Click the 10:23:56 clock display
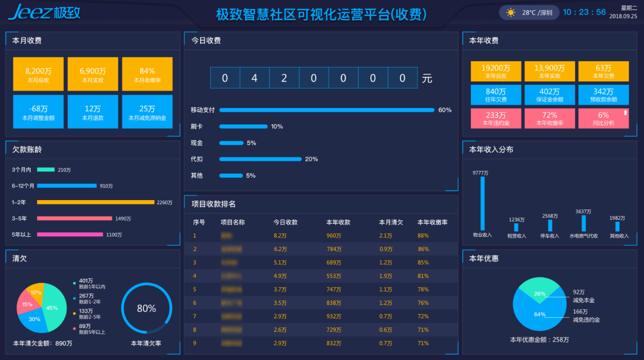 tap(584, 12)
